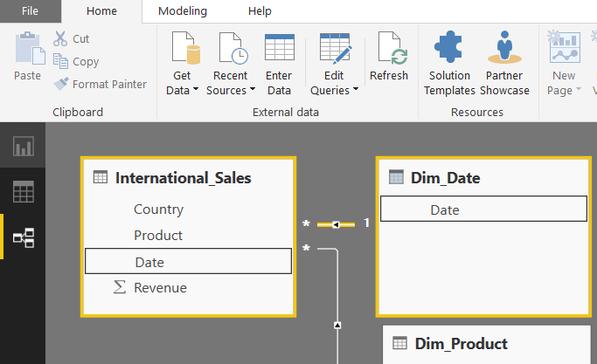Select the Relationships view icon
Viewport: 597px width, 364px height.
(x=24, y=237)
